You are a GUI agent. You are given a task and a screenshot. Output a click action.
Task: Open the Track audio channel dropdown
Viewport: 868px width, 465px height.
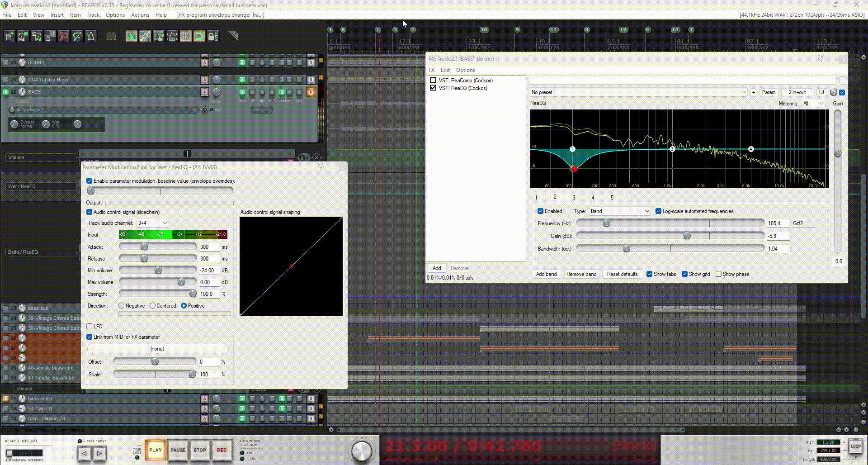click(x=153, y=223)
